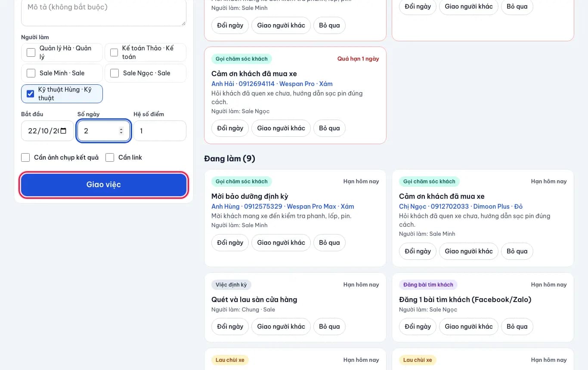Uncheck the Kỹ thuật Hùng checkbox
The width and height of the screenshot is (588, 370).
[31, 94]
